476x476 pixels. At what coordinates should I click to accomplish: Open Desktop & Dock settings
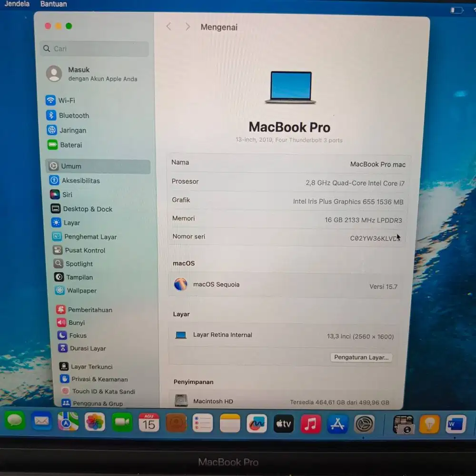[82, 209]
